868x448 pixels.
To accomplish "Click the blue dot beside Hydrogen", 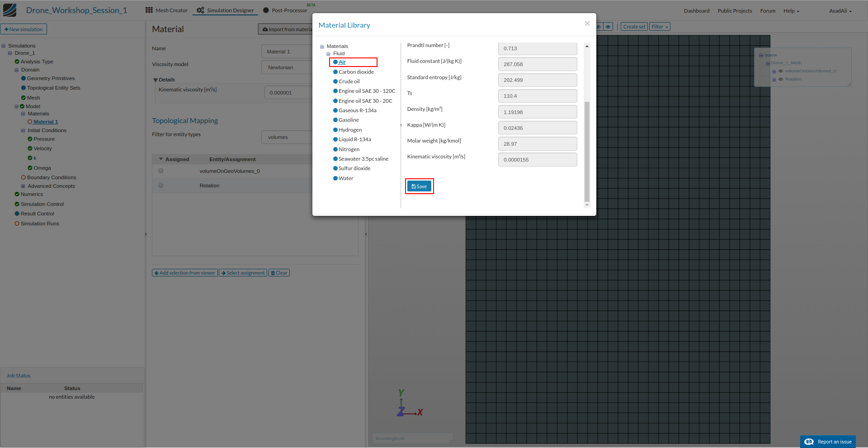I will [x=335, y=130].
